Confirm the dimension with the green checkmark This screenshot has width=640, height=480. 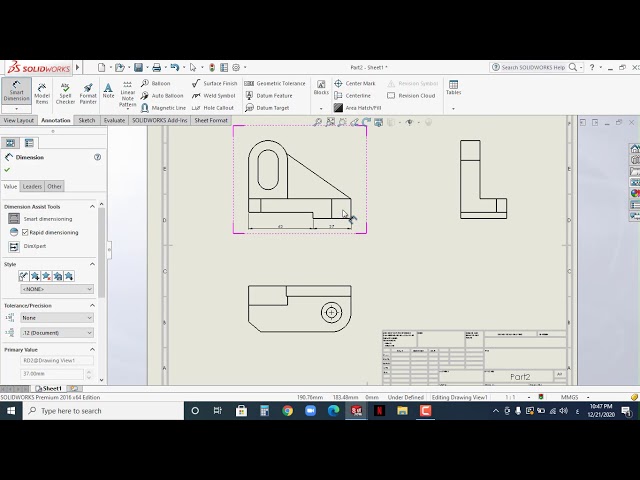click(7, 170)
